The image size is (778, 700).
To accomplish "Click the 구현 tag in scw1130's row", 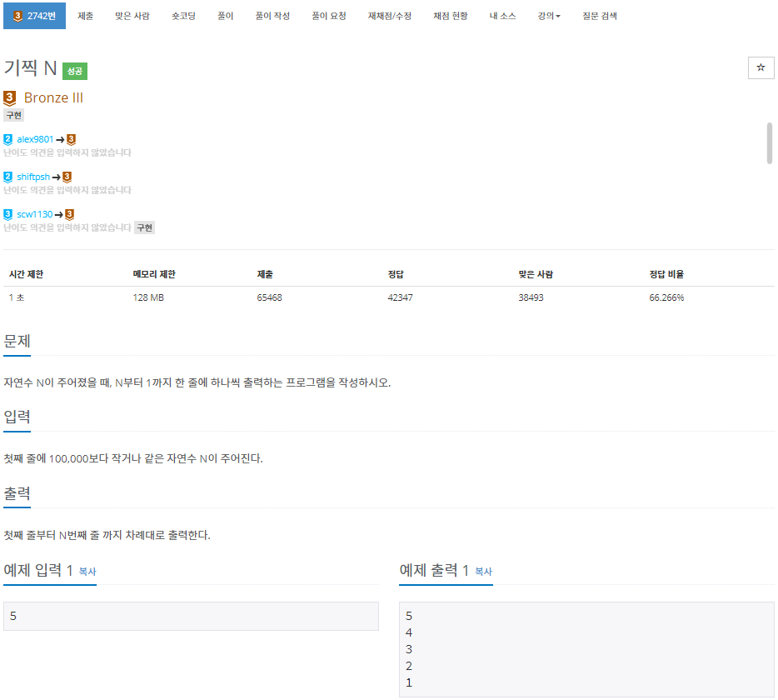I will pyautogui.click(x=144, y=227).
